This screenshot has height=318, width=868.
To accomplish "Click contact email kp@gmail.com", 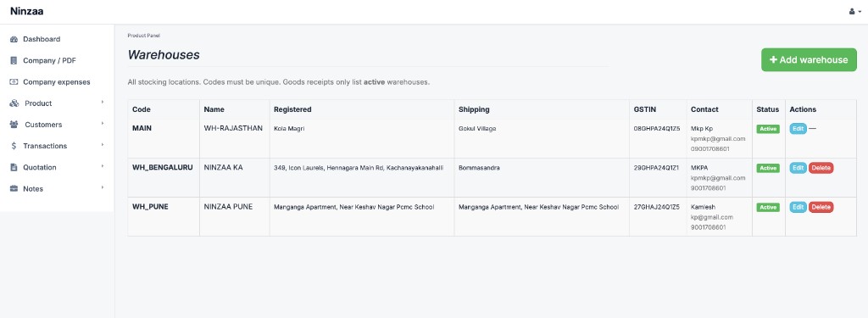I will tap(712, 217).
